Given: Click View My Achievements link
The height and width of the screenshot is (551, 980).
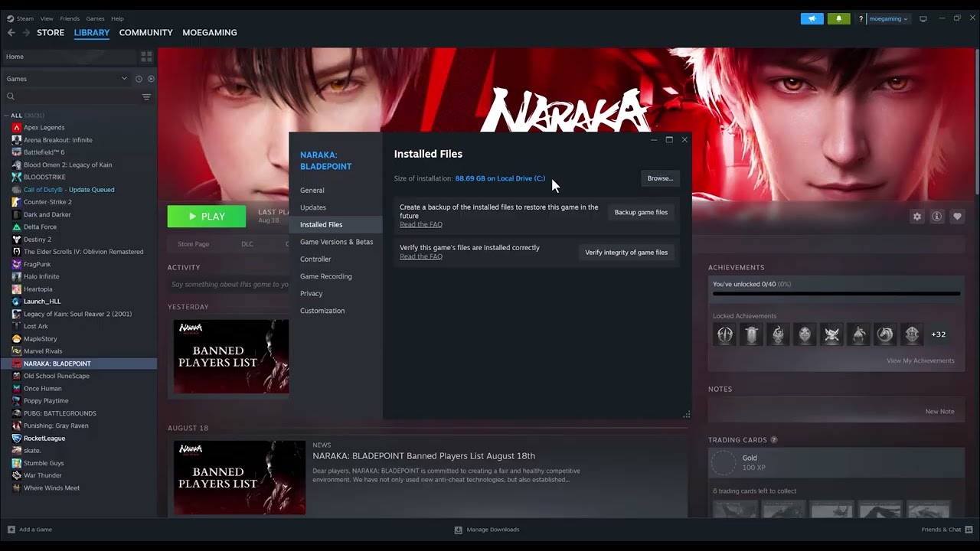Looking at the screenshot, I should click(x=920, y=360).
